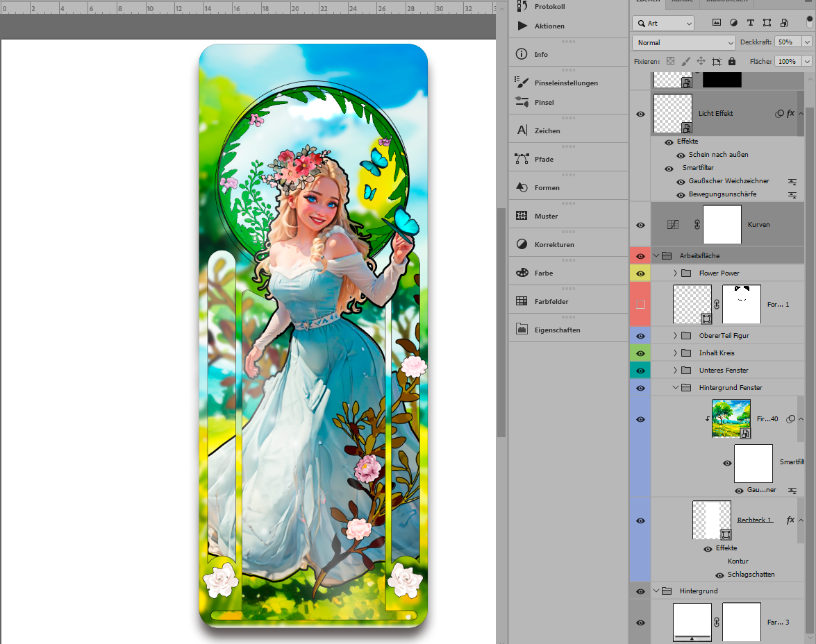Open the Deckkraft opacity dropdown arrow

[807, 42]
